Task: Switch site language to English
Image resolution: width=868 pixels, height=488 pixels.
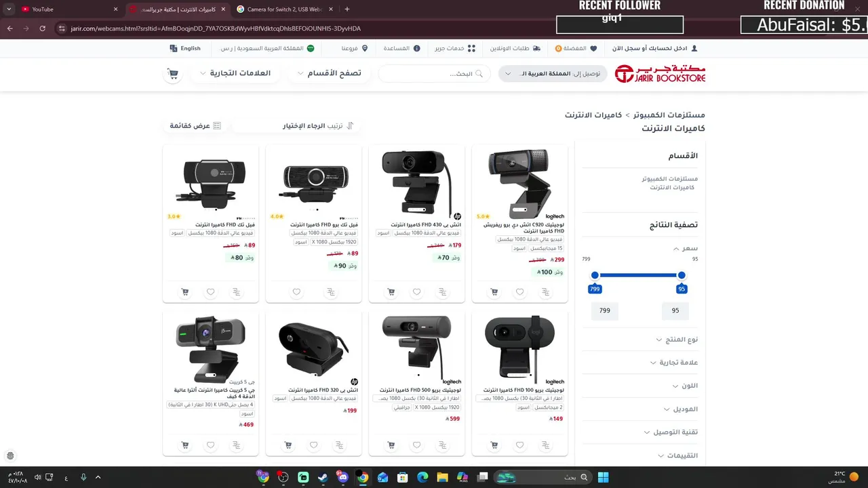Action: (185, 49)
